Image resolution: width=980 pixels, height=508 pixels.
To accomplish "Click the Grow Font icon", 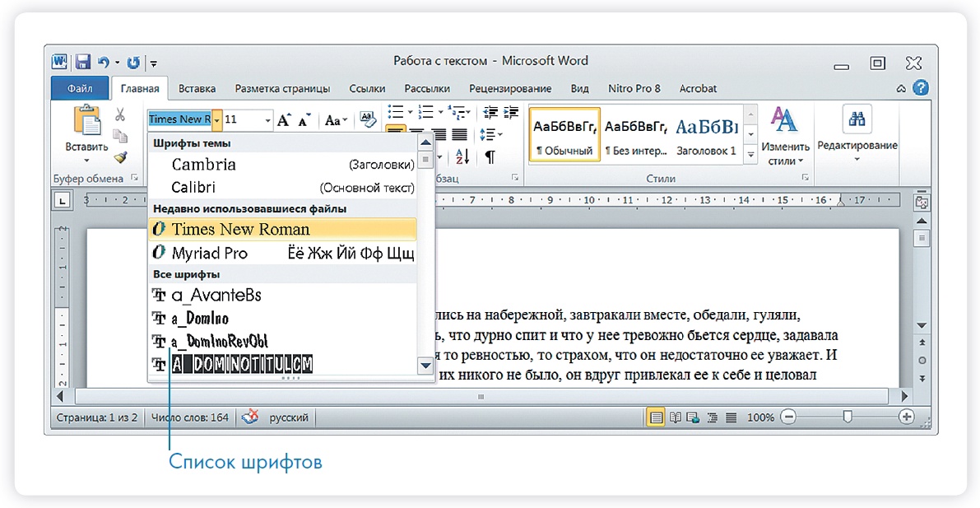I will point(284,120).
